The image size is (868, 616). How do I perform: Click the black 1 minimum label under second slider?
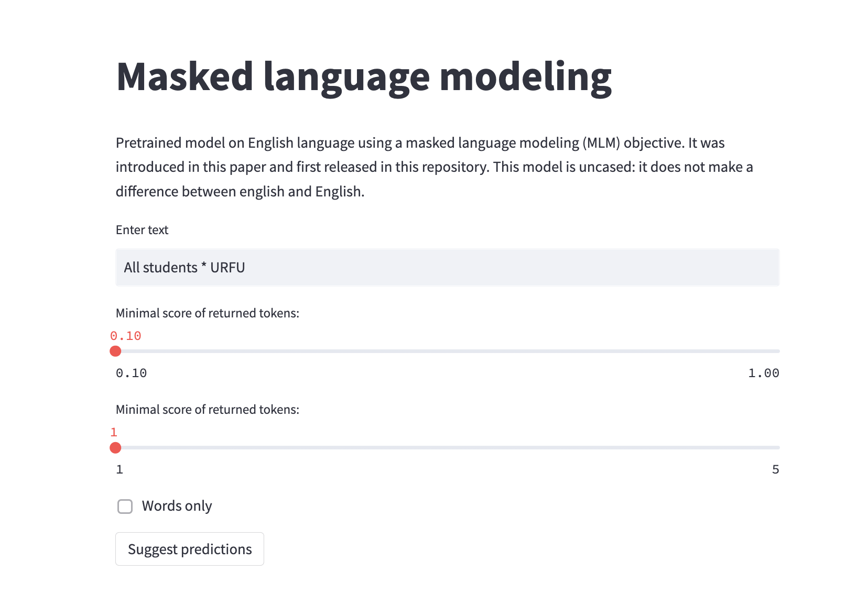pos(120,469)
